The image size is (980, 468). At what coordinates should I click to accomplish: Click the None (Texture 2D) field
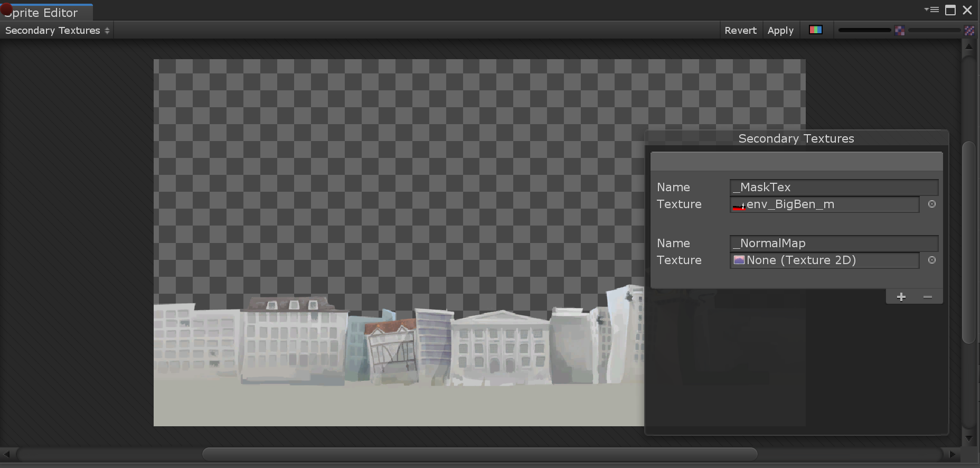pos(824,260)
